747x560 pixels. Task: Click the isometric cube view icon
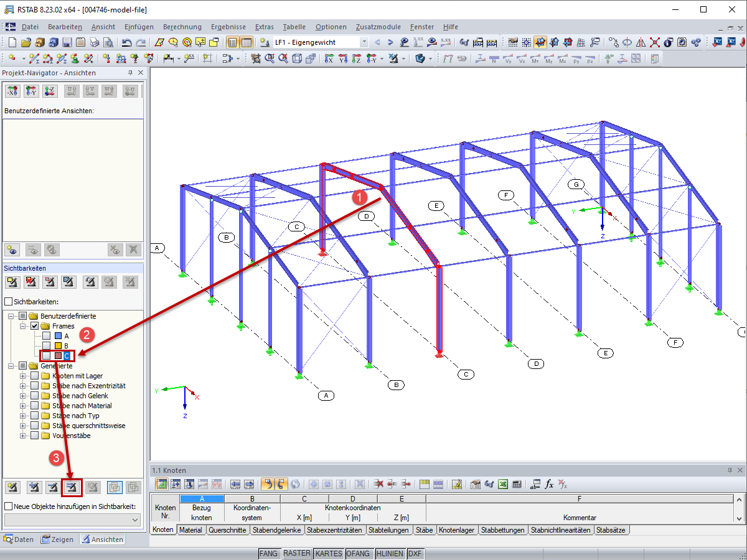(297, 58)
